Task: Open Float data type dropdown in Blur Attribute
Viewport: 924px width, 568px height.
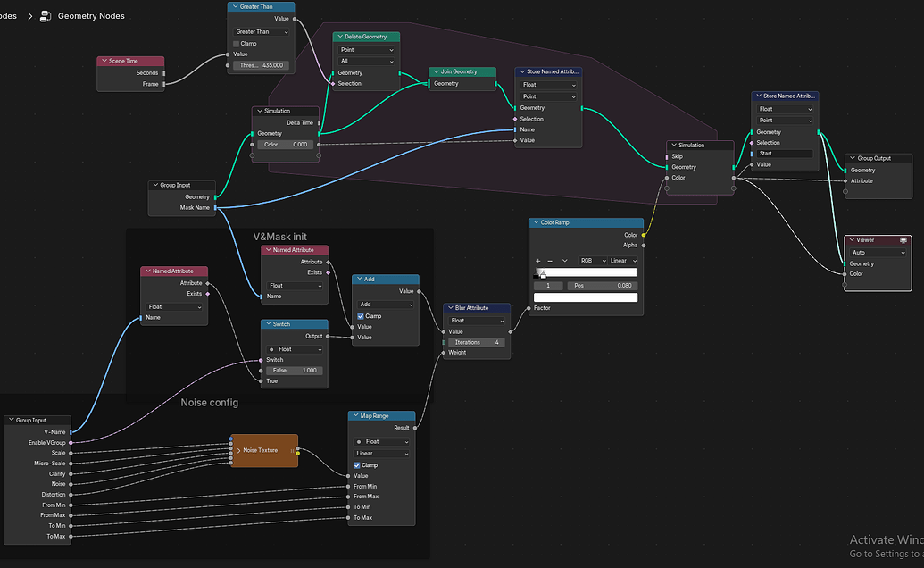Action: 477,321
